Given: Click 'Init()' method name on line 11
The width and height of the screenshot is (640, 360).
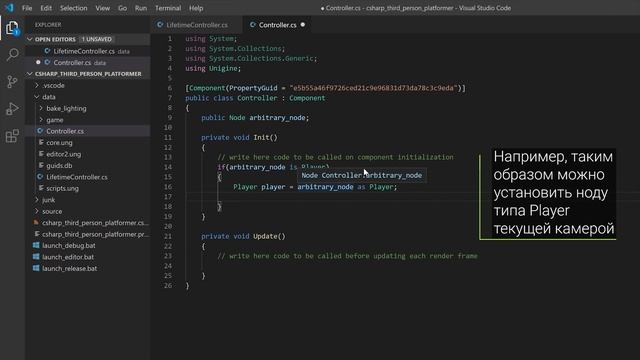Looking at the screenshot, I should (265, 137).
